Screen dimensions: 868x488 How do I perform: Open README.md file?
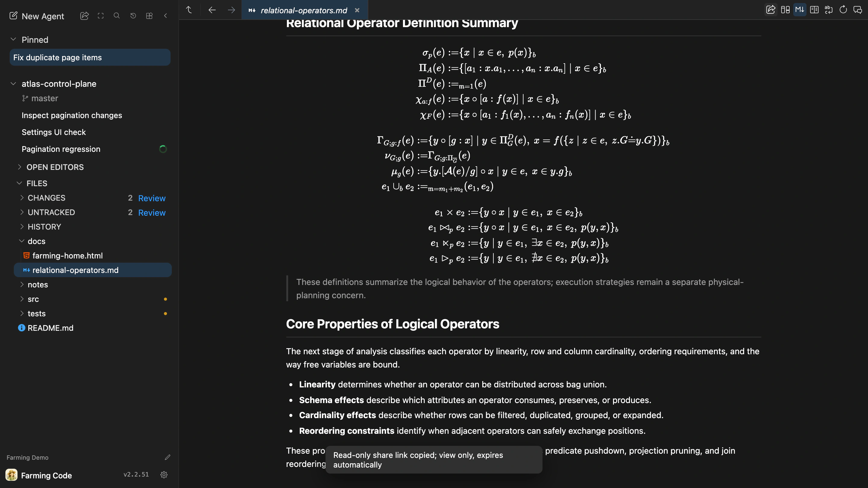50,328
